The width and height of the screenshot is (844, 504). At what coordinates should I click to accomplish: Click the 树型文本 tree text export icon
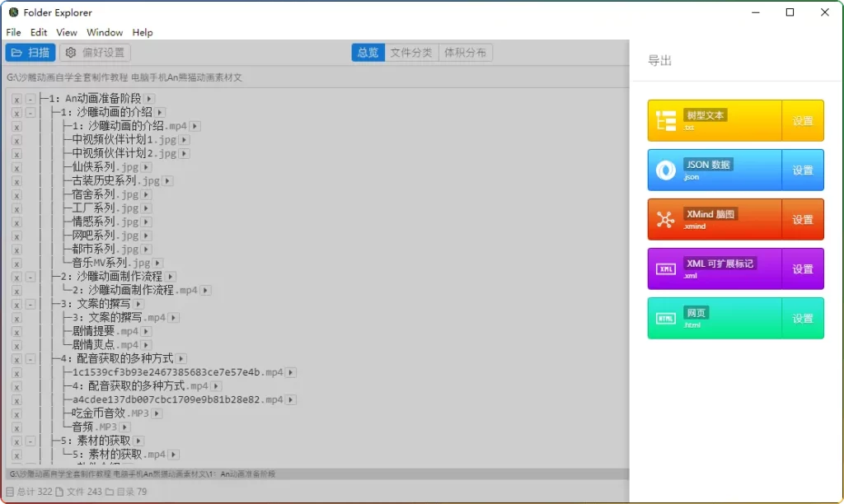(x=665, y=121)
